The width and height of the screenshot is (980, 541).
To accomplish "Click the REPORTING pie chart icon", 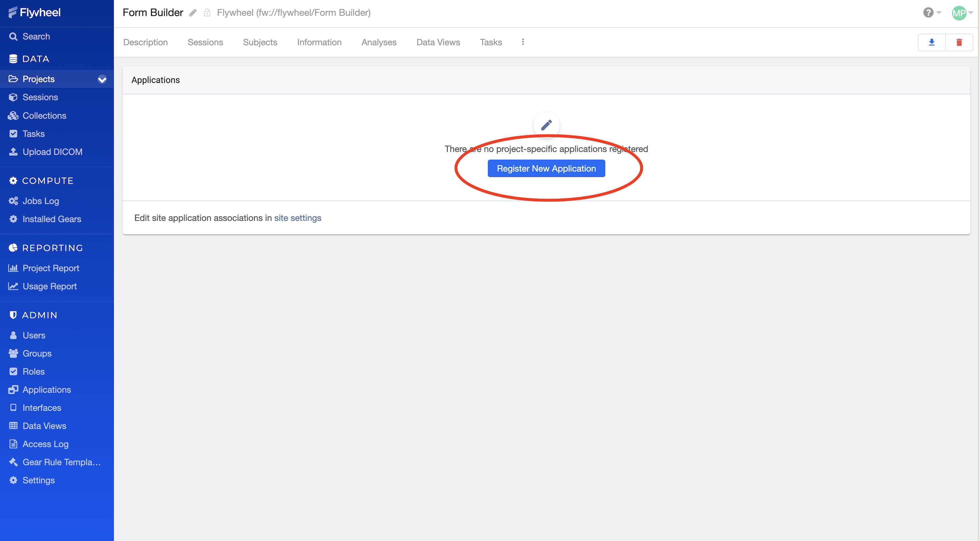I will [13, 248].
